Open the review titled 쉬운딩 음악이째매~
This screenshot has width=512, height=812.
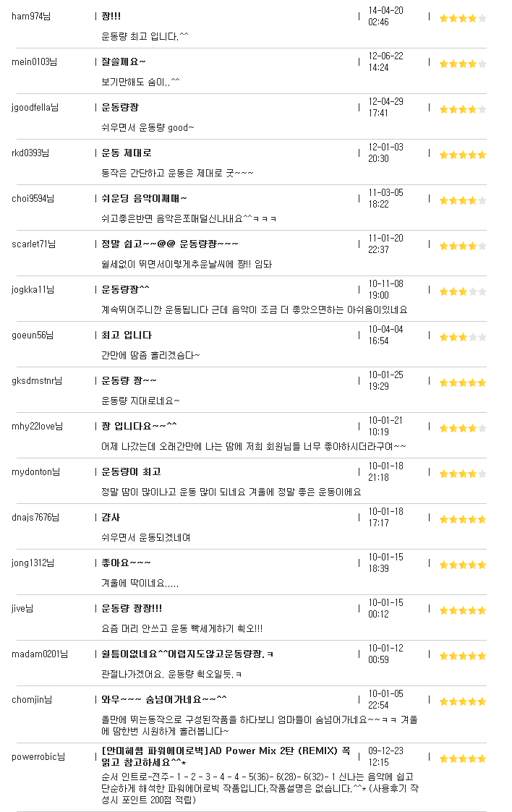[x=144, y=198]
